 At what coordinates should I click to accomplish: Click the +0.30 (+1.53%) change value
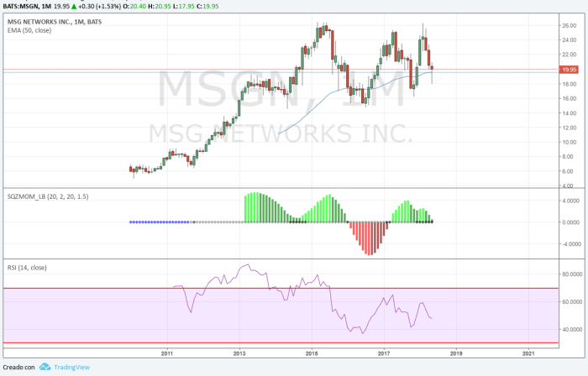click(x=99, y=6)
